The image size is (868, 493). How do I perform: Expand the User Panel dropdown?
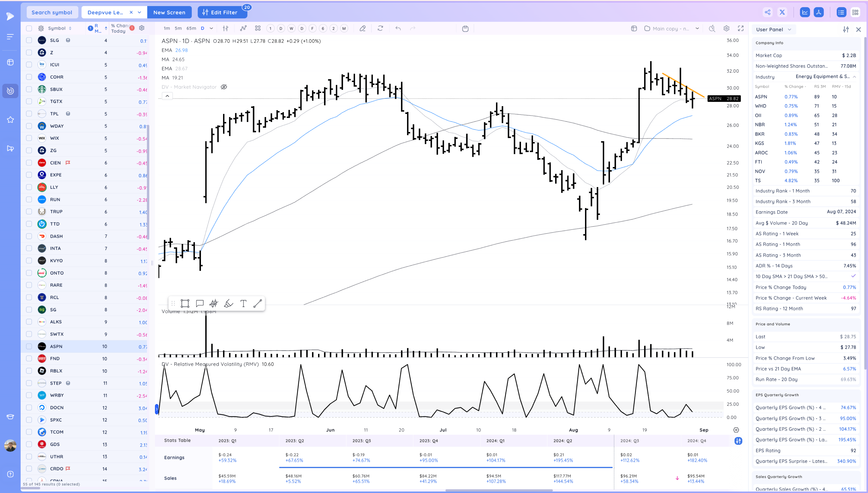[x=774, y=30]
